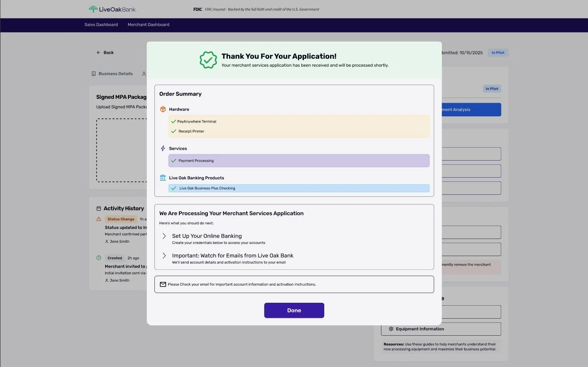The height and width of the screenshot is (367, 588).
Task: Click the envelope icon in email notice
Action: pos(163,284)
